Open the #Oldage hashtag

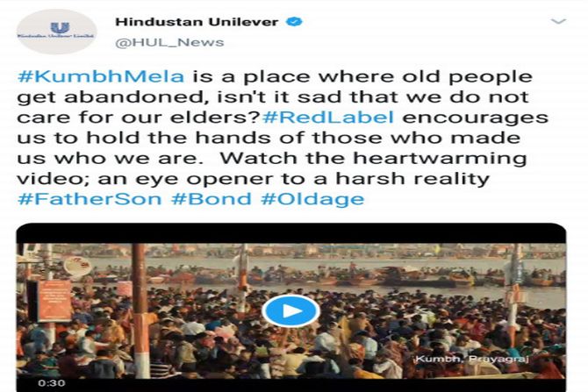[x=312, y=199]
